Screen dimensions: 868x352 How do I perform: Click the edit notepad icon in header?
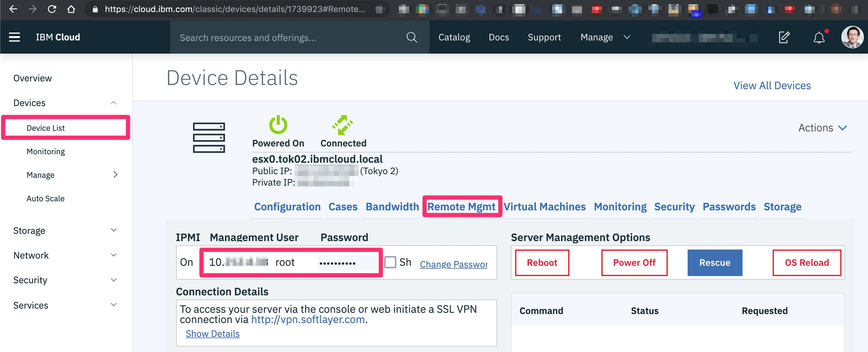pos(784,37)
